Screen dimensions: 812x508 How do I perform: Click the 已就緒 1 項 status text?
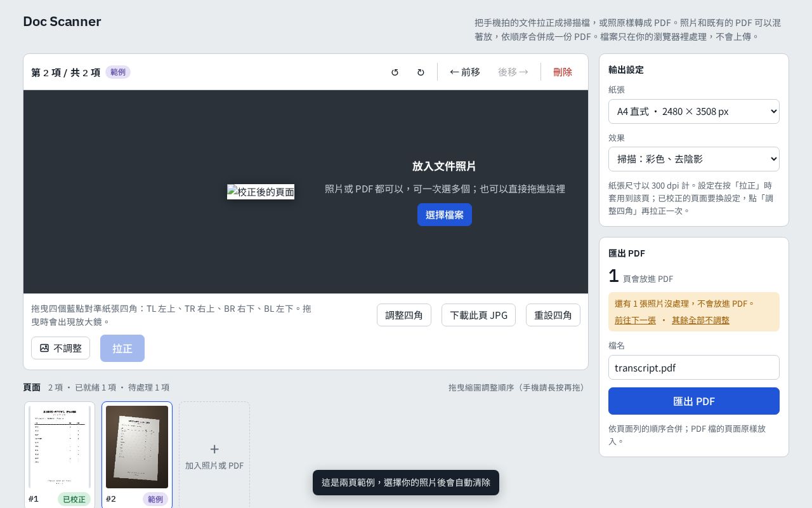pos(96,387)
